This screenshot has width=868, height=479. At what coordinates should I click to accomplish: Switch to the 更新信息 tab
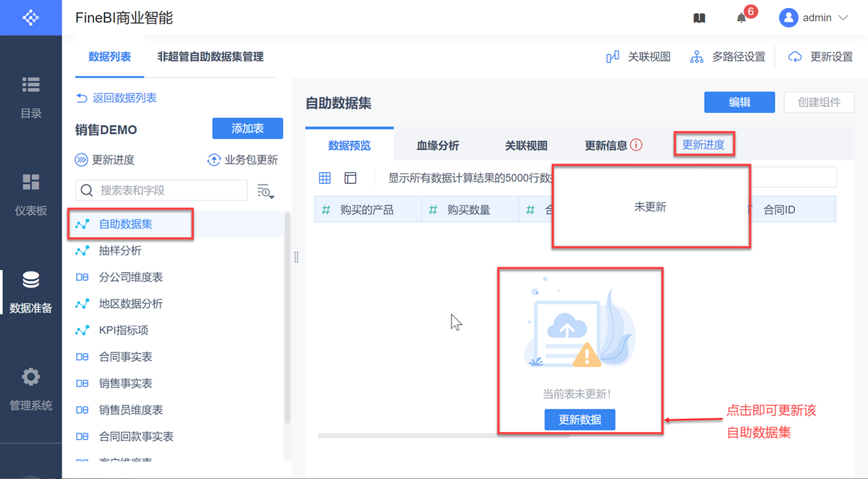(606, 145)
